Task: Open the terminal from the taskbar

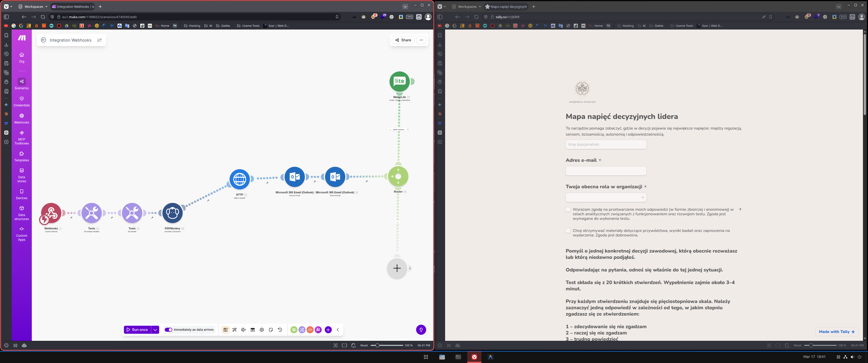Action: (x=458, y=357)
